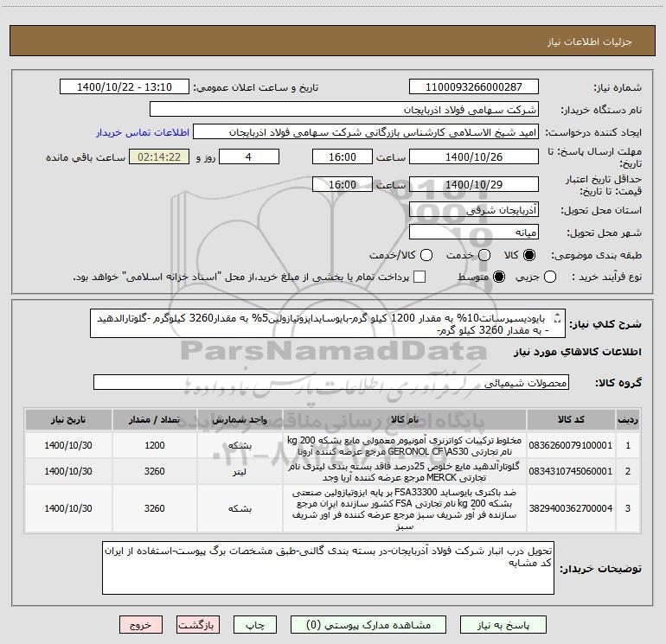The width and height of the screenshot is (666, 644).
Task: Click product code 0834310745060001
Action: [571, 471]
